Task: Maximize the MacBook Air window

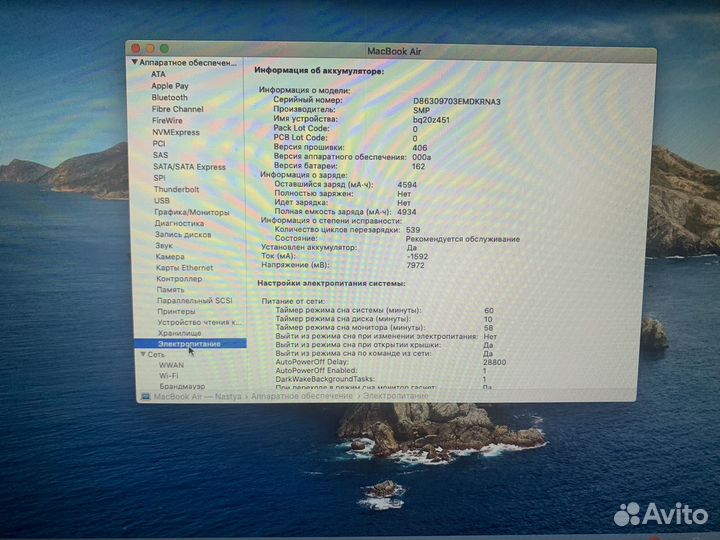Action: tap(164, 48)
